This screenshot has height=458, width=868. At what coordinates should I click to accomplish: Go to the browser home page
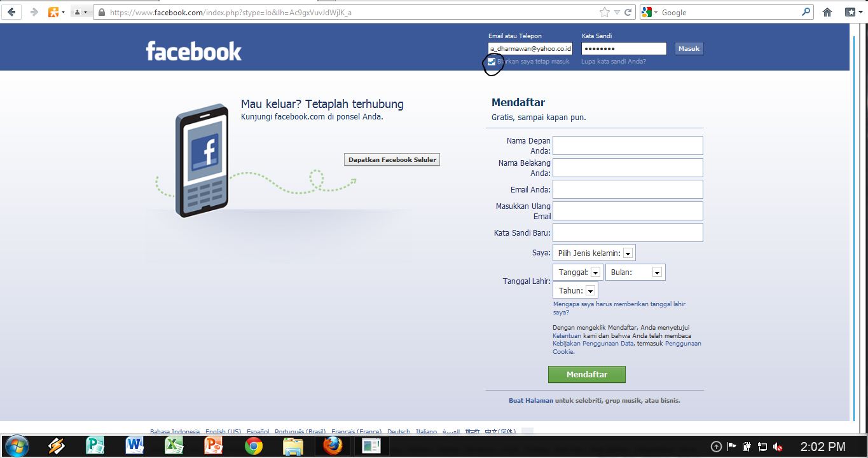(827, 12)
